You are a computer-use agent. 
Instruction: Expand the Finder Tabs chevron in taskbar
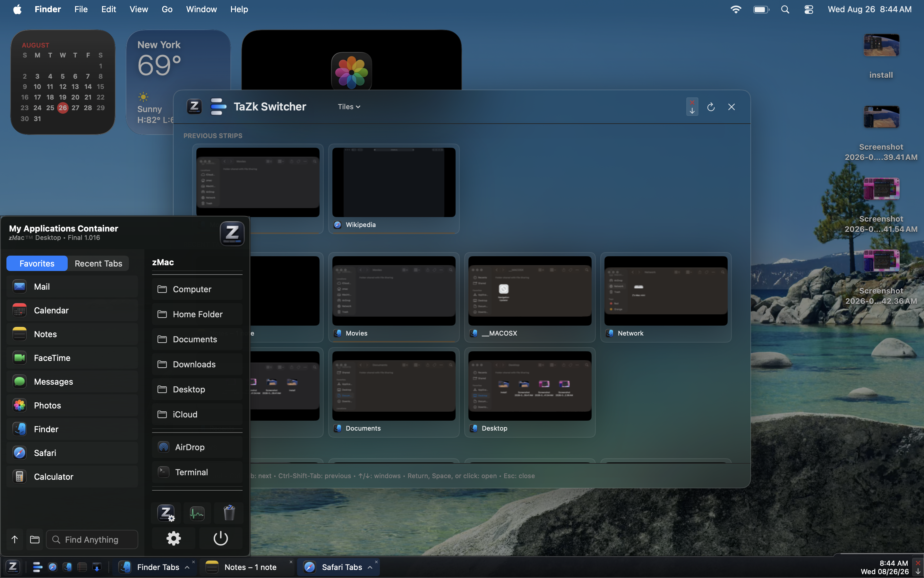(187, 567)
